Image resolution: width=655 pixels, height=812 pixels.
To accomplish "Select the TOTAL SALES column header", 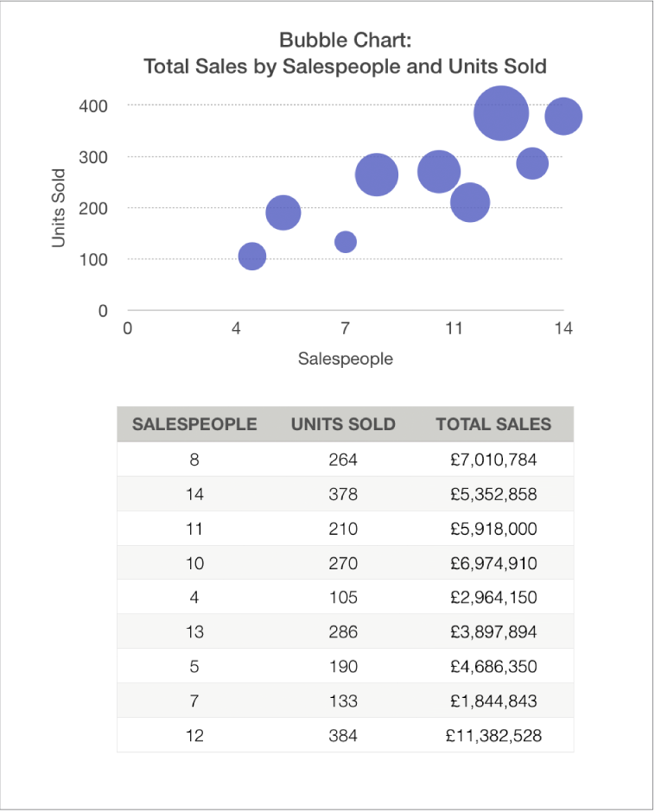I will tap(493, 424).
